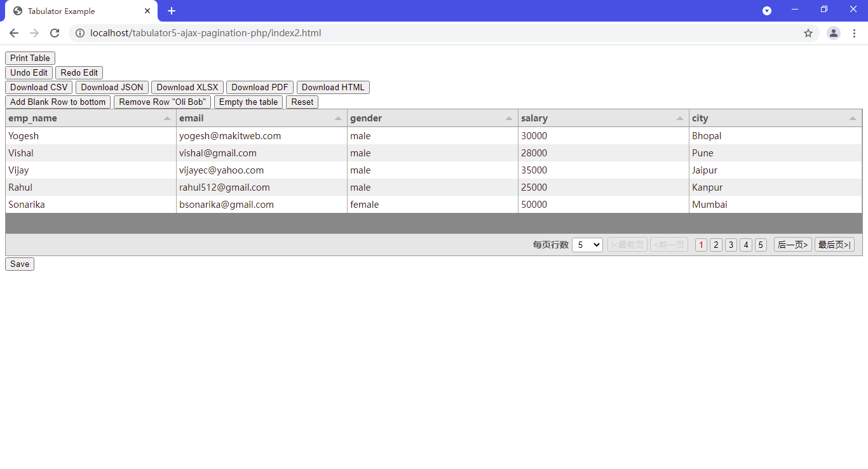The image size is (868, 469).
Task: Click the Print Table button
Action: (x=30, y=58)
